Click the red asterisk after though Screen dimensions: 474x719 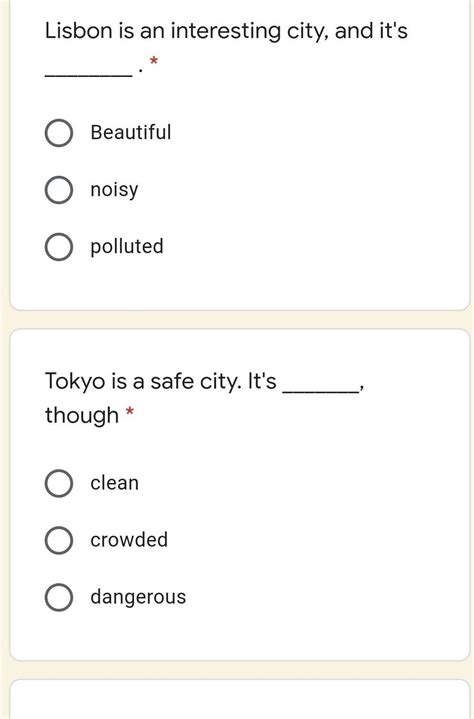pos(130,411)
